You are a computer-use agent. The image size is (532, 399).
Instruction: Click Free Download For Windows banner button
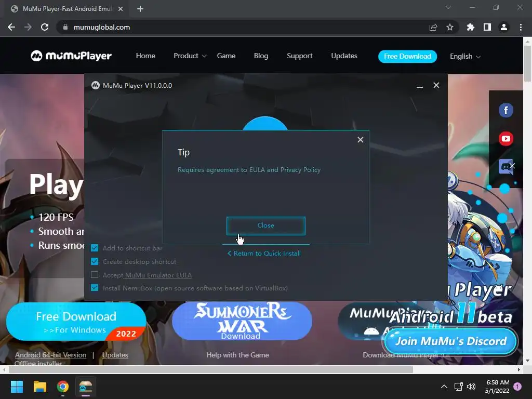point(76,321)
